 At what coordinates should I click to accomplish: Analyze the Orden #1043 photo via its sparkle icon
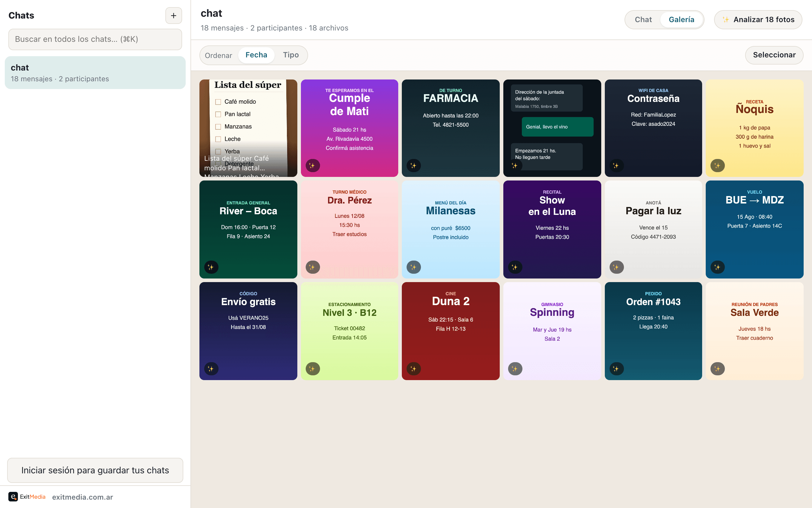pyautogui.click(x=616, y=368)
